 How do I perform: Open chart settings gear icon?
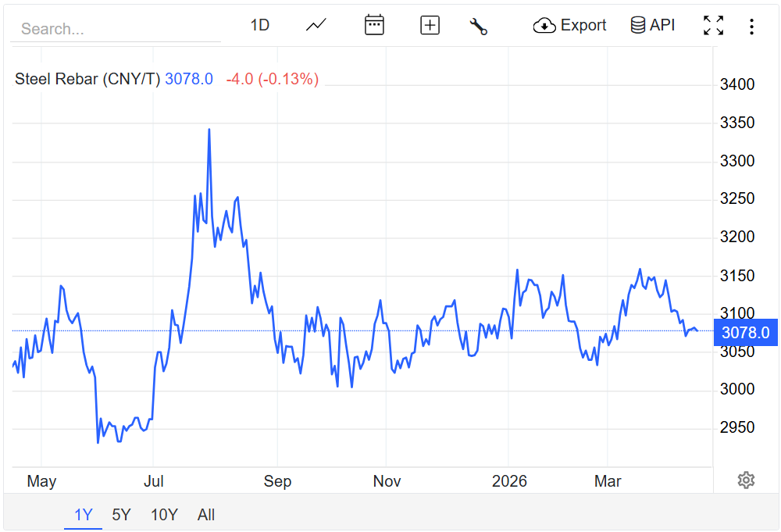pyautogui.click(x=746, y=480)
